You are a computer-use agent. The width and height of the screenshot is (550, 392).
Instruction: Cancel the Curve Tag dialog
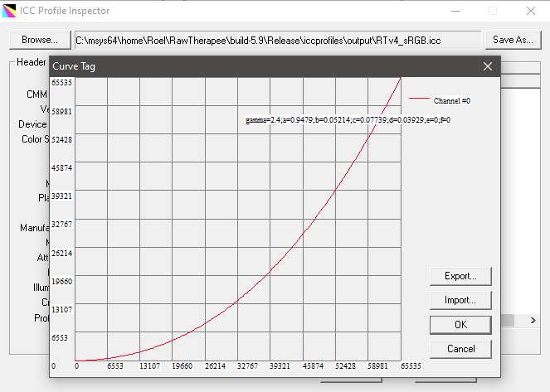click(460, 348)
